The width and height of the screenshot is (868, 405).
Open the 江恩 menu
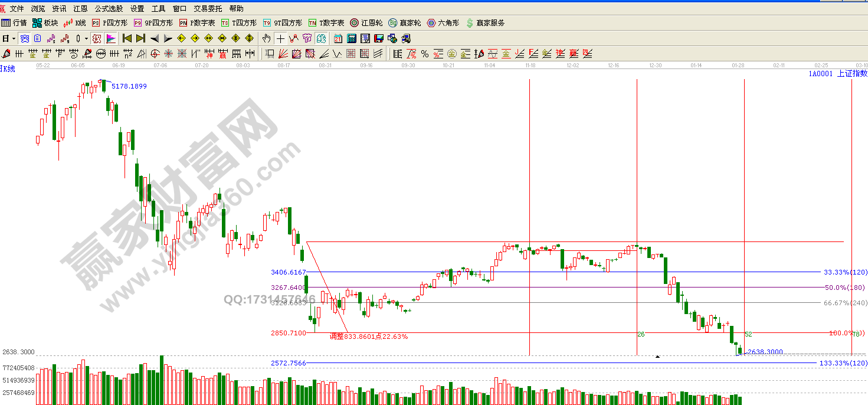coord(80,9)
